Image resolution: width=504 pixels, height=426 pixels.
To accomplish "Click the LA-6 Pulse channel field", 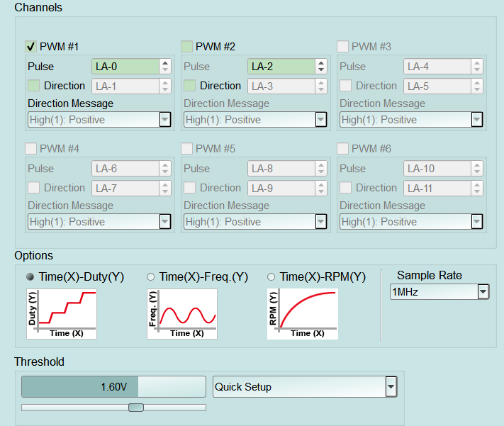I will pyautogui.click(x=125, y=169).
